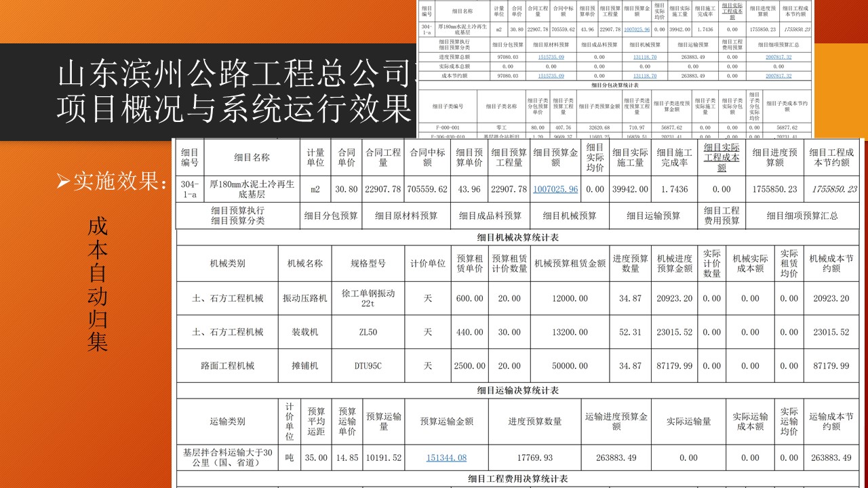Click the 实际成本总额 row label

pyautogui.click(x=454, y=66)
